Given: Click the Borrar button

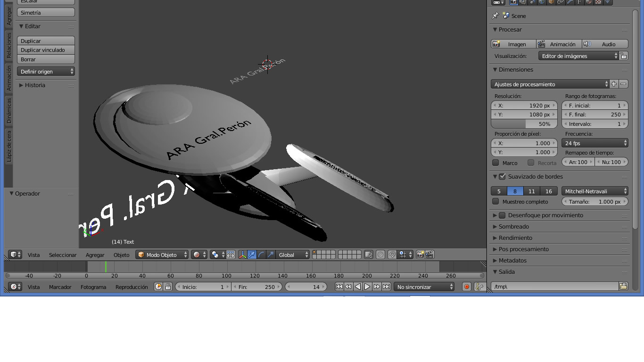Looking at the screenshot, I should [x=46, y=59].
